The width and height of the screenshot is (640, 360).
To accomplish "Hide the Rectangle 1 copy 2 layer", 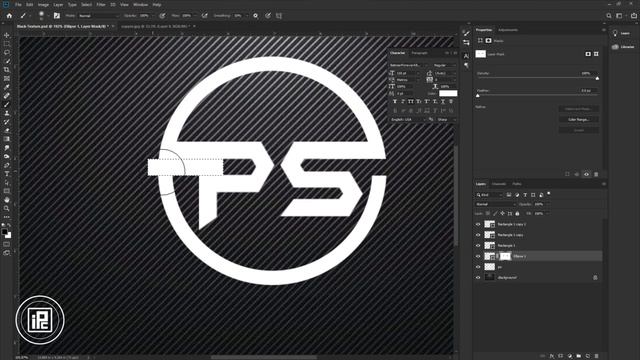I will coord(478,224).
